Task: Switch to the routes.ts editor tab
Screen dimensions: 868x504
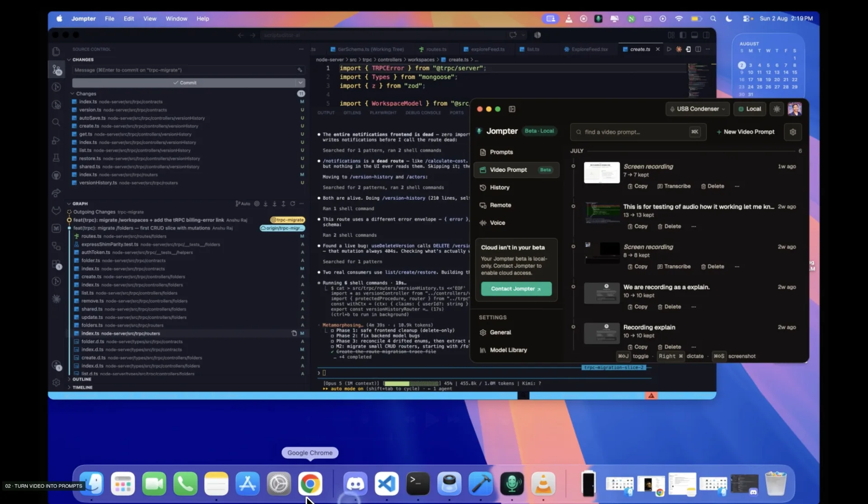Action: [433, 49]
